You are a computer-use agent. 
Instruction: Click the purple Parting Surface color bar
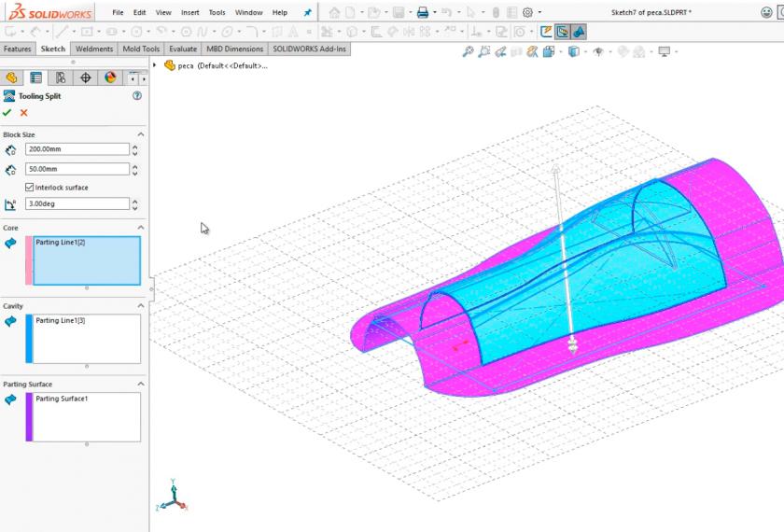(29, 415)
